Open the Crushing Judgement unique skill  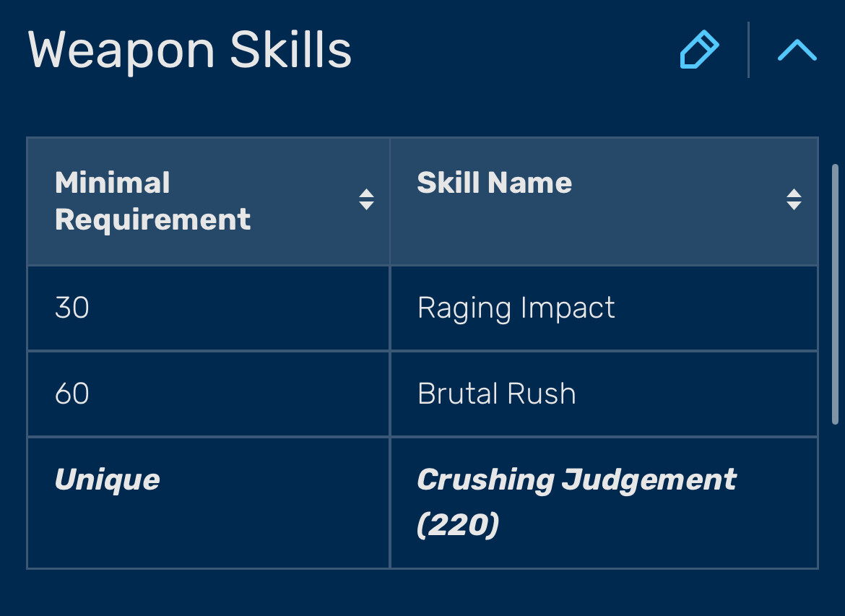[576, 480]
